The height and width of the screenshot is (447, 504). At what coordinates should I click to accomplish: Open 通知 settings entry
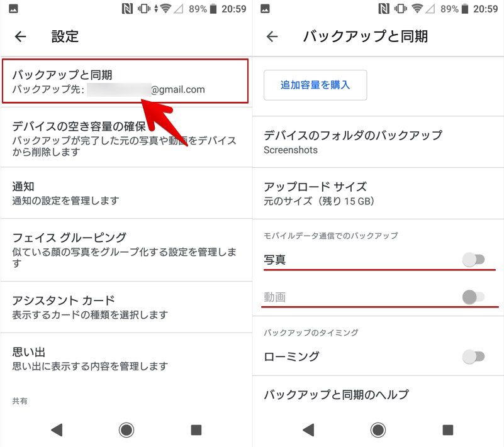click(x=126, y=193)
